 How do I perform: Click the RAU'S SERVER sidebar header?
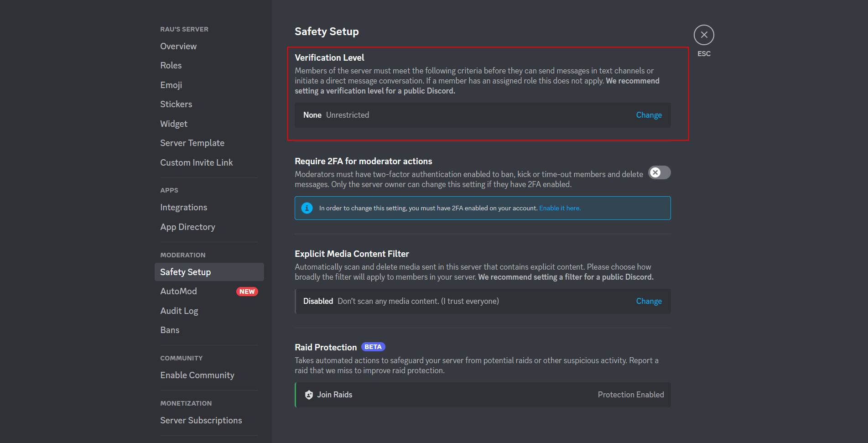[x=184, y=29]
